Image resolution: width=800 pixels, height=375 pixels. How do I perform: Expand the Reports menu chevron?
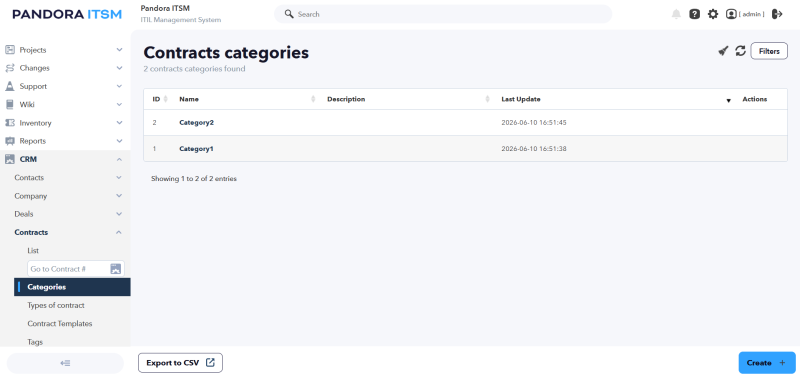coord(119,141)
